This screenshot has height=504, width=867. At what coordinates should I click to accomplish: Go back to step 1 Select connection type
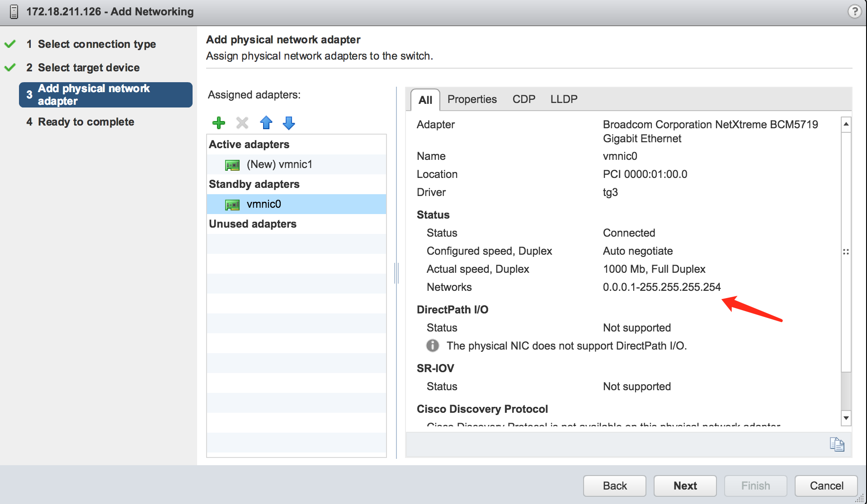coord(96,44)
